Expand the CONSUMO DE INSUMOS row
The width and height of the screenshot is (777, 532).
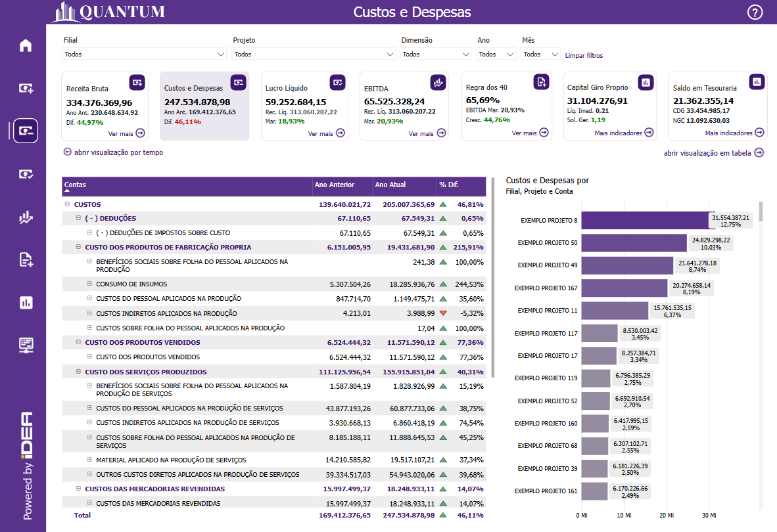click(x=89, y=284)
